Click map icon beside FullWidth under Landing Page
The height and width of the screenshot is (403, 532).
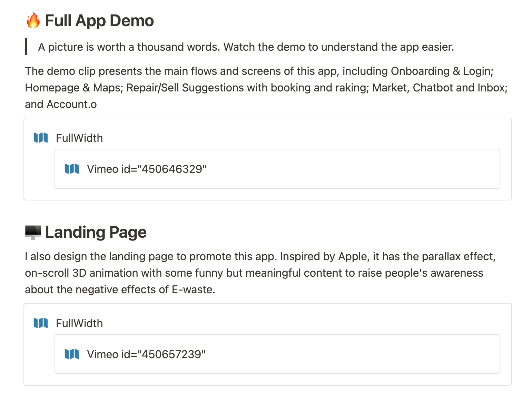coord(41,323)
